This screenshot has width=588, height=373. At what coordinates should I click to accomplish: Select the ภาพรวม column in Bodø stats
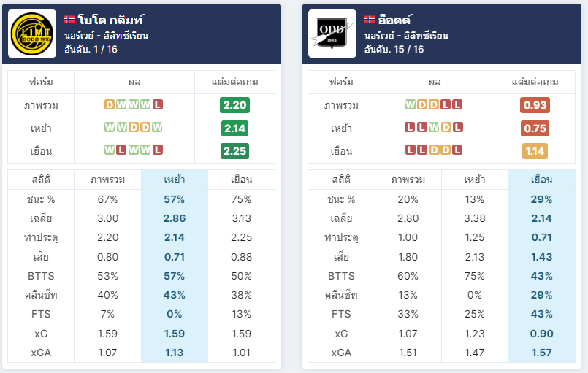click(x=107, y=180)
